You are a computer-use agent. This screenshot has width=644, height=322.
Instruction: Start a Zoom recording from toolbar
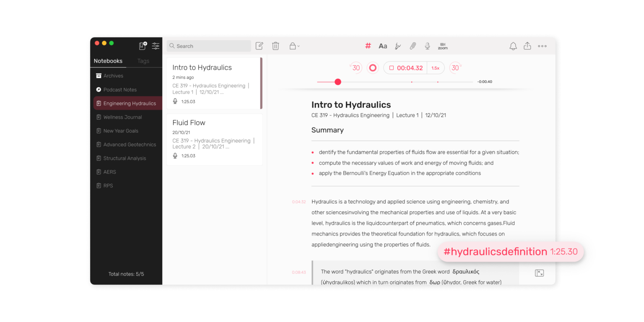click(443, 46)
